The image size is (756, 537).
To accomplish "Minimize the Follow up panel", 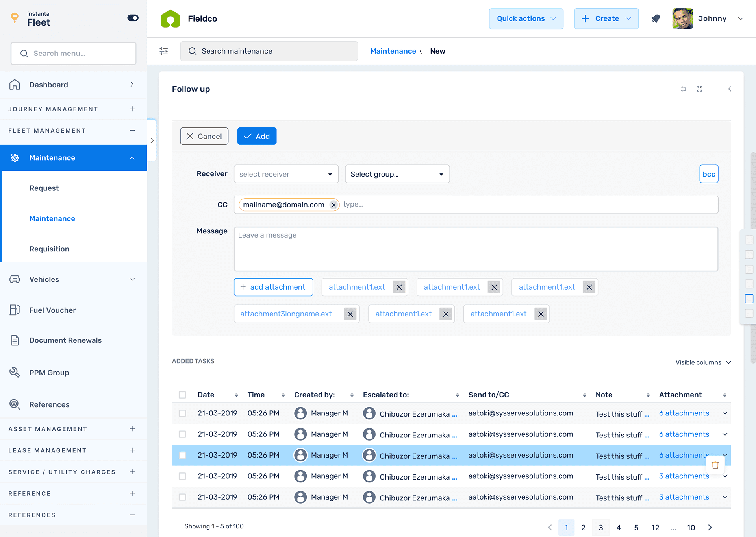I will [x=715, y=89].
